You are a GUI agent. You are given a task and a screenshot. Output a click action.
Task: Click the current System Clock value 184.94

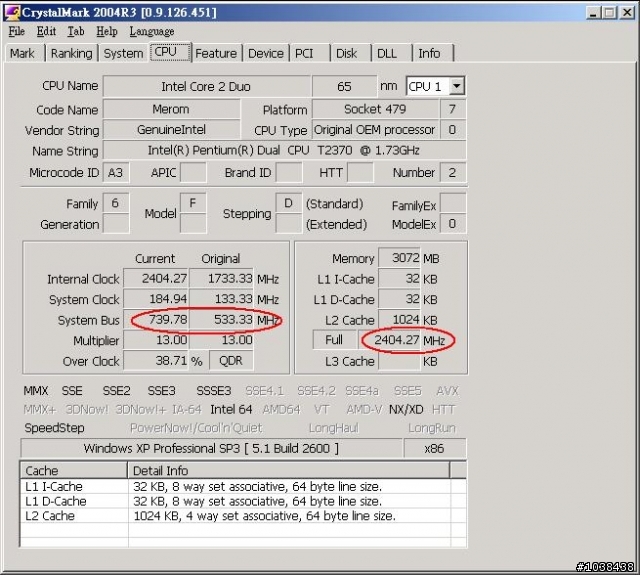tap(156, 299)
